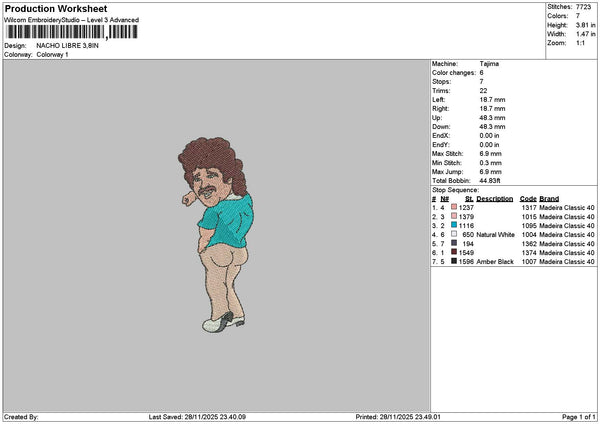Click the Right value '18.7 mm'

pos(492,109)
